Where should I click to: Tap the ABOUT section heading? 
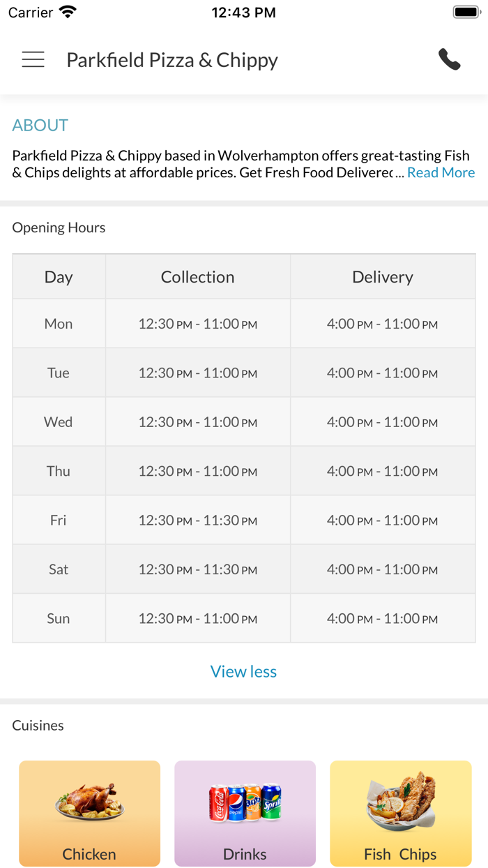click(40, 126)
